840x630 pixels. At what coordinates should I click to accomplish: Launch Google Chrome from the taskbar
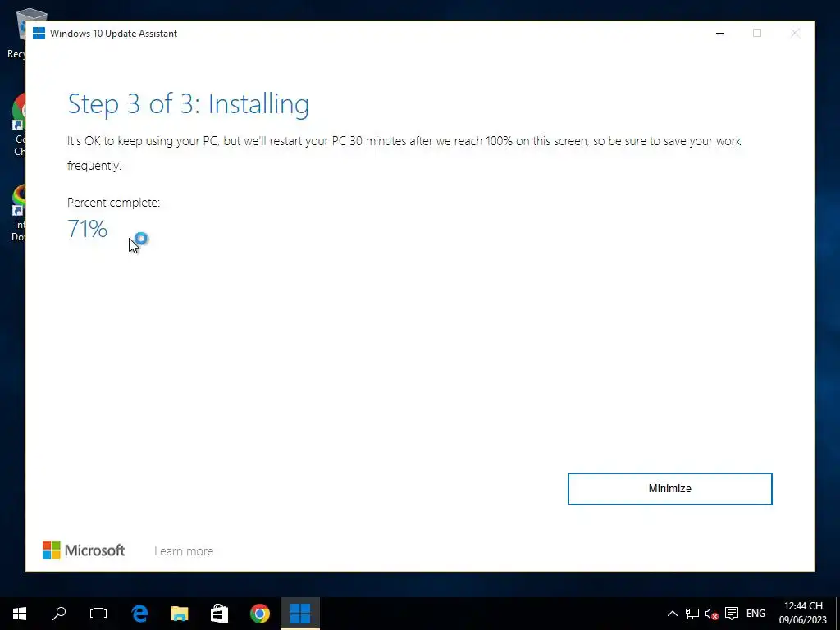click(260, 614)
